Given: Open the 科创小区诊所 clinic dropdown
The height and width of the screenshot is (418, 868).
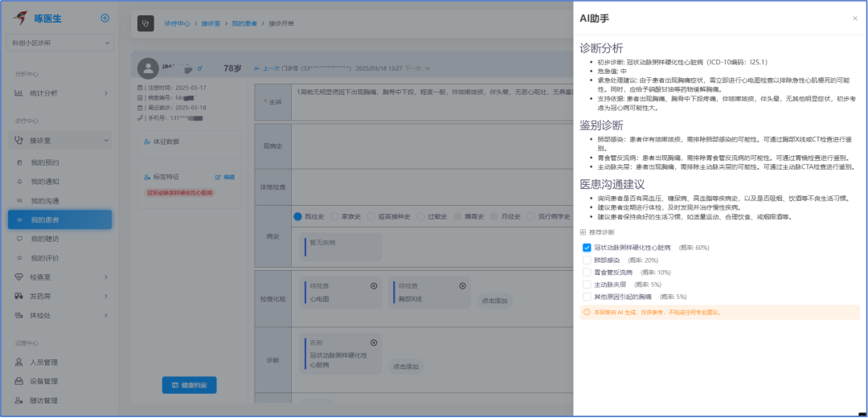Looking at the screenshot, I should [x=57, y=43].
